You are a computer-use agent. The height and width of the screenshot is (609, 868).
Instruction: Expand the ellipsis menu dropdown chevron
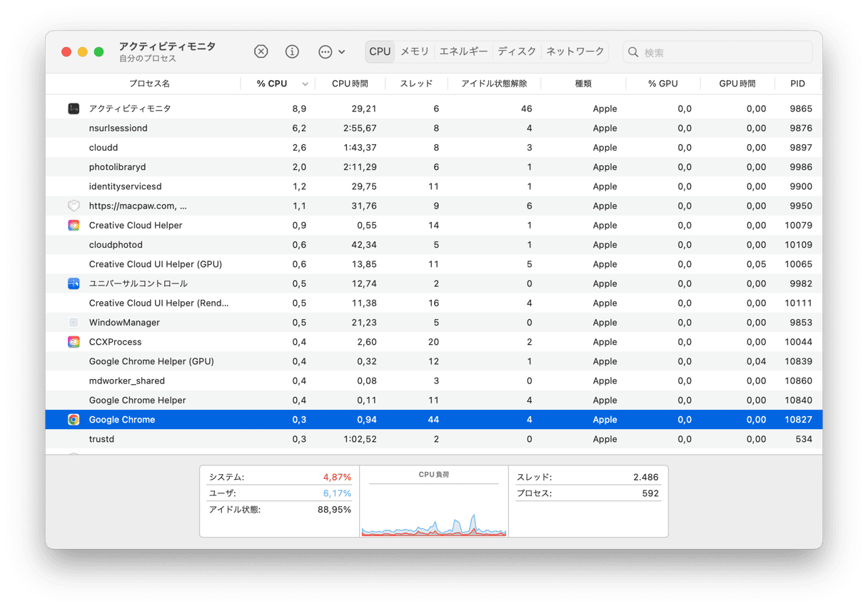pyautogui.click(x=342, y=52)
